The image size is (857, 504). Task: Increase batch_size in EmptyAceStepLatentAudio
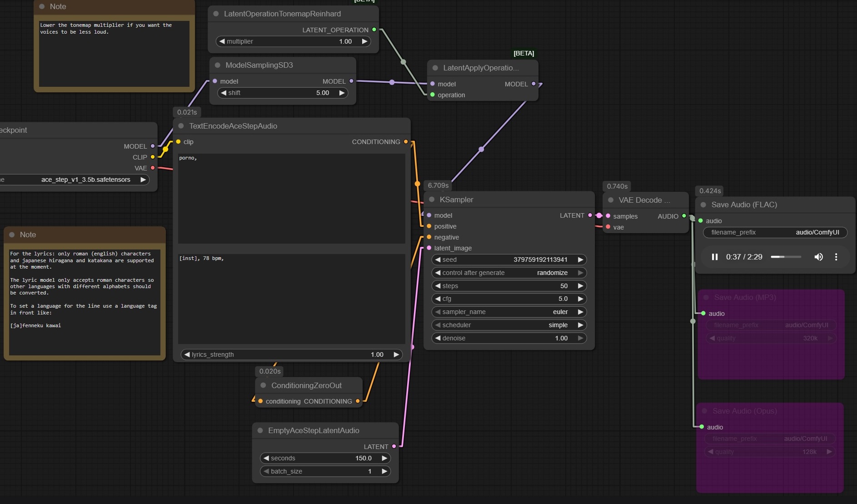384,471
